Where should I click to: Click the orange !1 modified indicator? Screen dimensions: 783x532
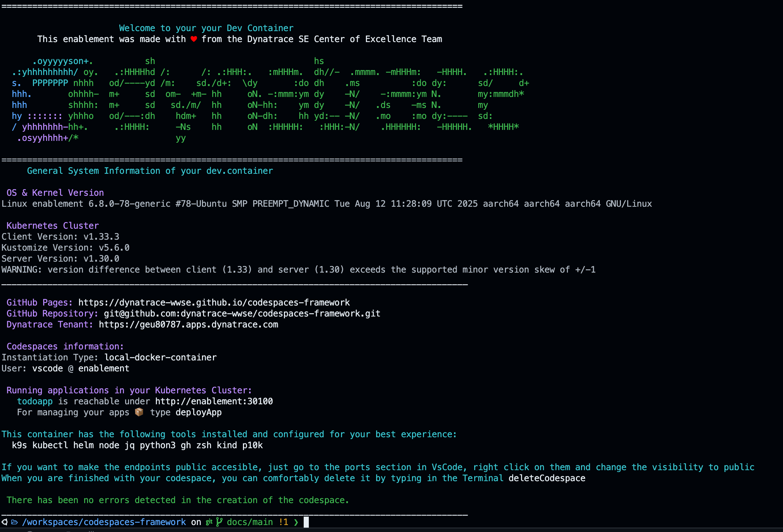click(x=284, y=522)
